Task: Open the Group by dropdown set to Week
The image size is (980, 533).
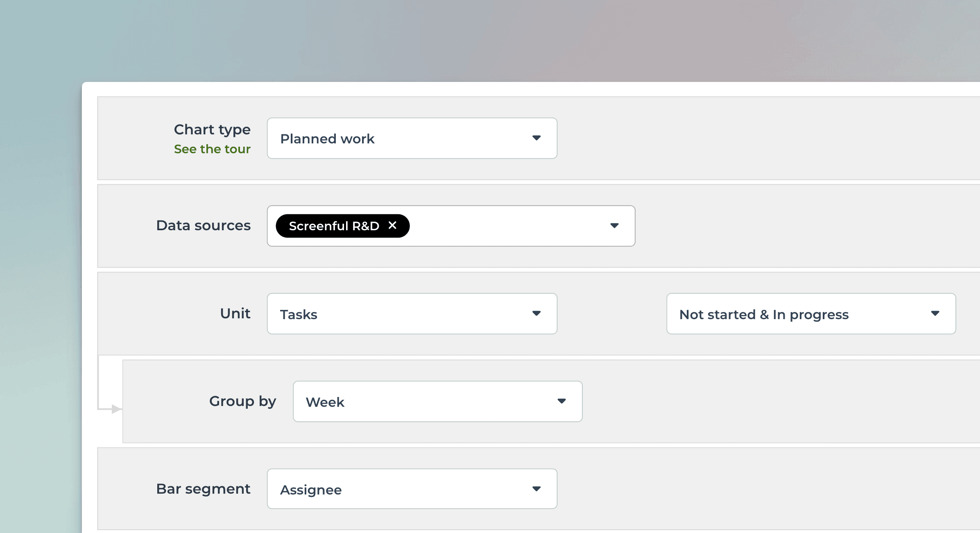Action: (437, 401)
